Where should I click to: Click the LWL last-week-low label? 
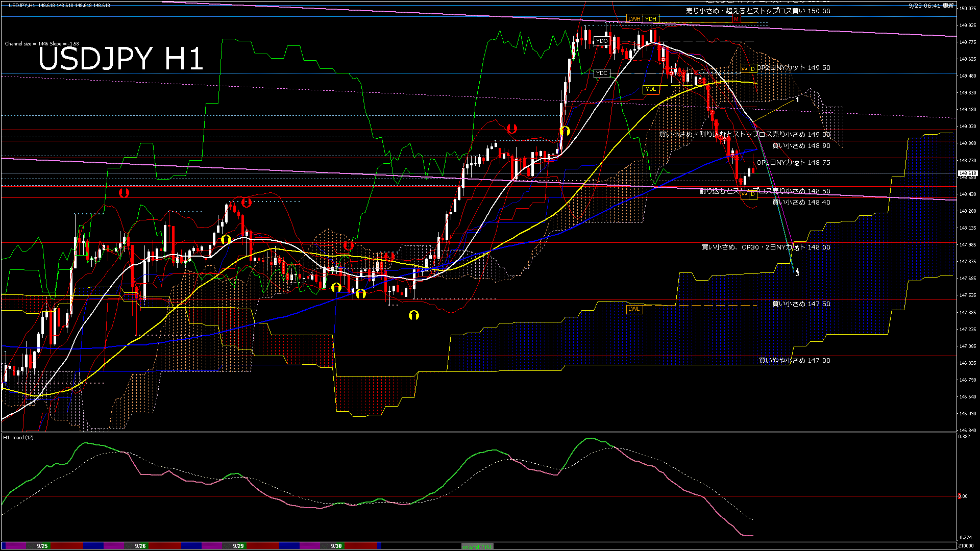point(634,309)
